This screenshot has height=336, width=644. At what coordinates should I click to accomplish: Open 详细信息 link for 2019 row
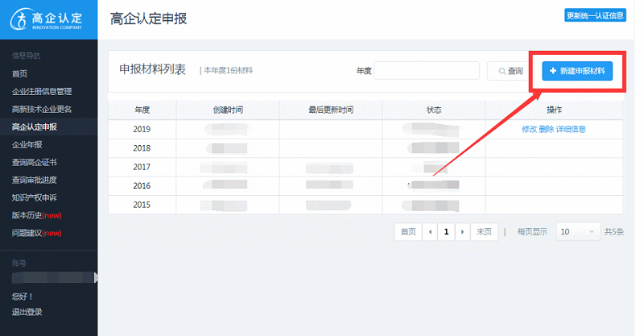(x=571, y=129)
